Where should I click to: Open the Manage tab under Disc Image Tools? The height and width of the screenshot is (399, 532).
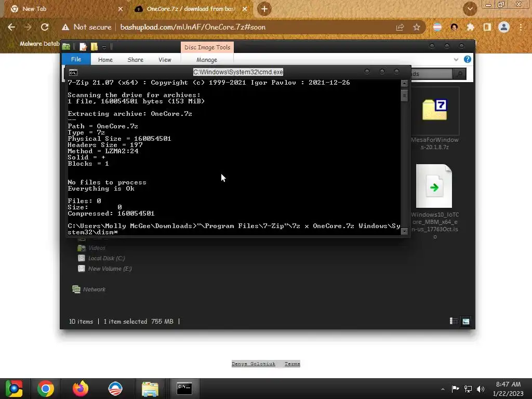[x=207, y=60]
